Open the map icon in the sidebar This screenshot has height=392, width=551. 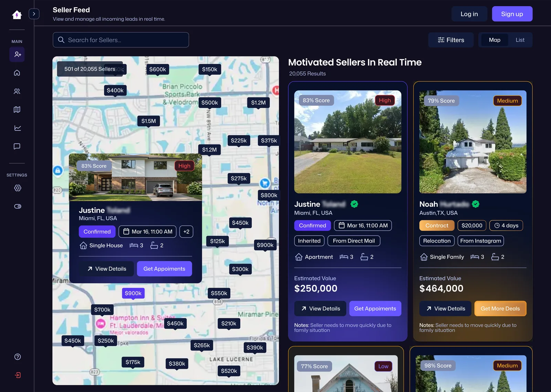(17, 110)
